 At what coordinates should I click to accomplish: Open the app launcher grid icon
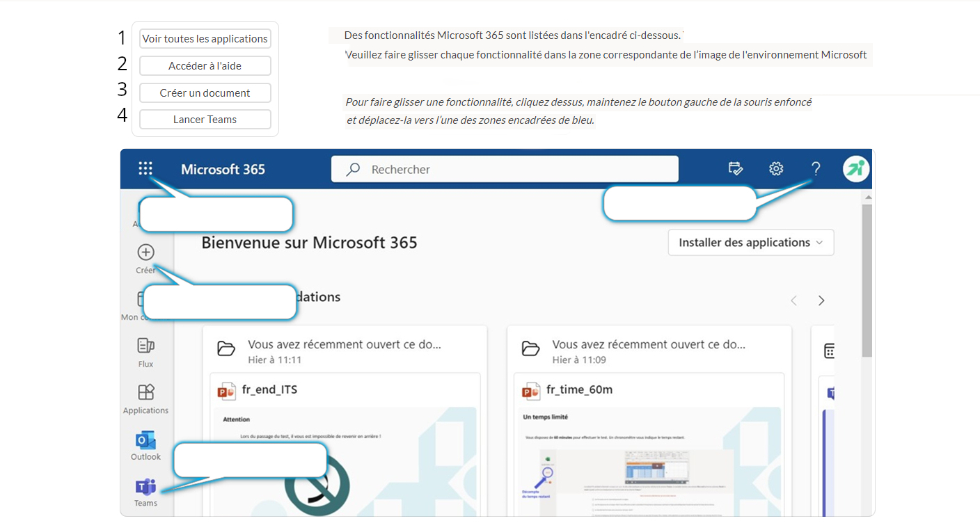145,168
